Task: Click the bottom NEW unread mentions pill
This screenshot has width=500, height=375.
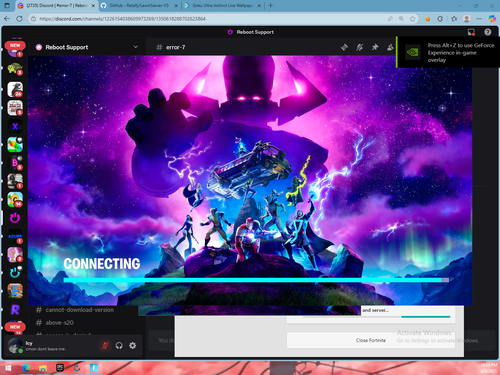Action: coord(15,327)
